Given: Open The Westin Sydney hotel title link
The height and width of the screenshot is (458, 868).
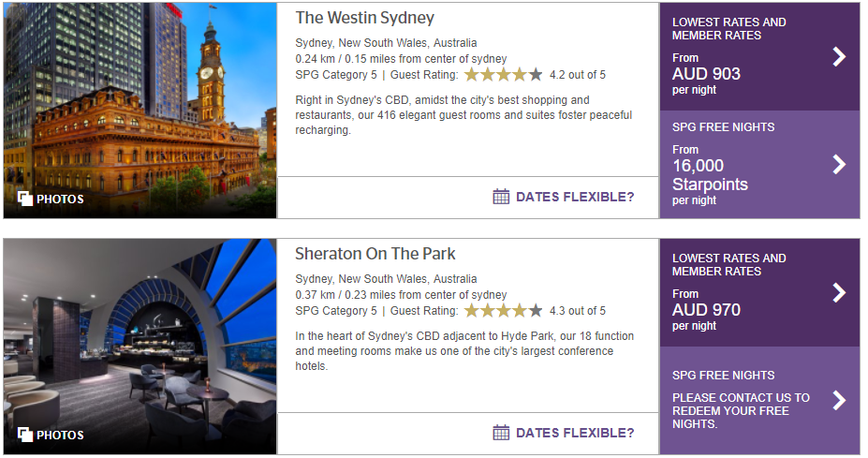Looking at the screenshot, I should pos(365,18).
